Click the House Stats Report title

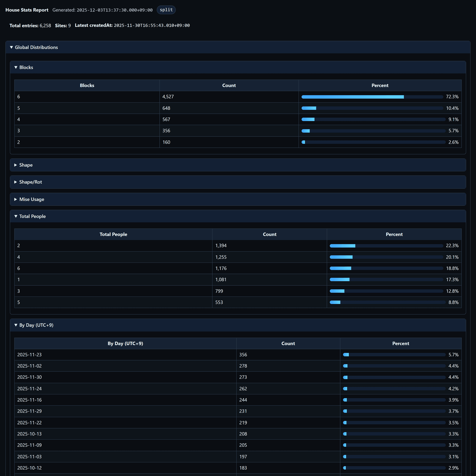[27, 10]
